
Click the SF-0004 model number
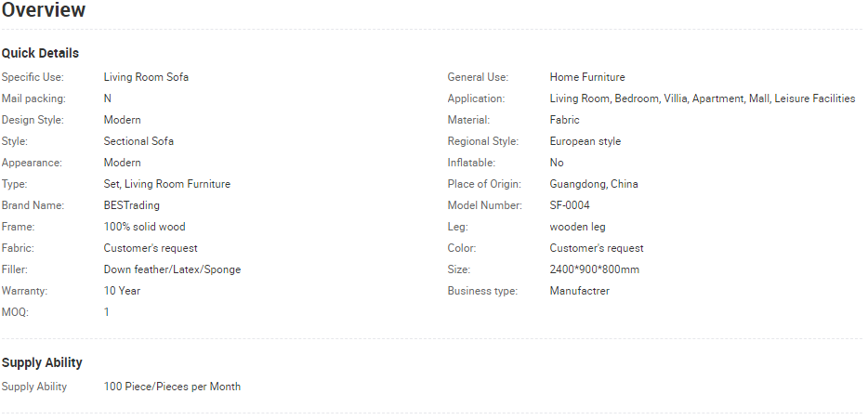click(570, 205)
